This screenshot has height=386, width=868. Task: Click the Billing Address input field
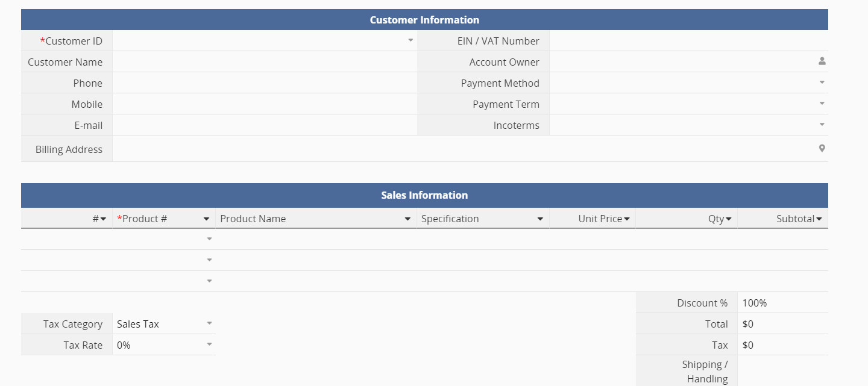470,149
